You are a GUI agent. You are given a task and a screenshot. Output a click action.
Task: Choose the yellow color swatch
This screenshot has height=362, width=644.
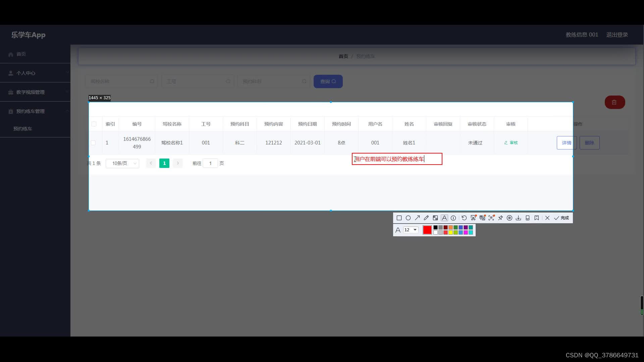(451, 233)
